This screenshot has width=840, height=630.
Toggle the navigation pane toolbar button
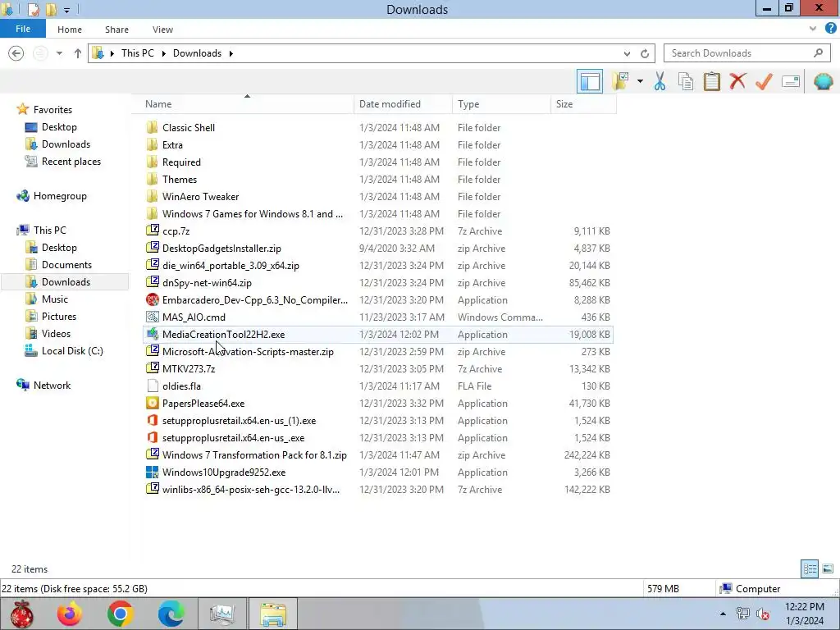589,81
